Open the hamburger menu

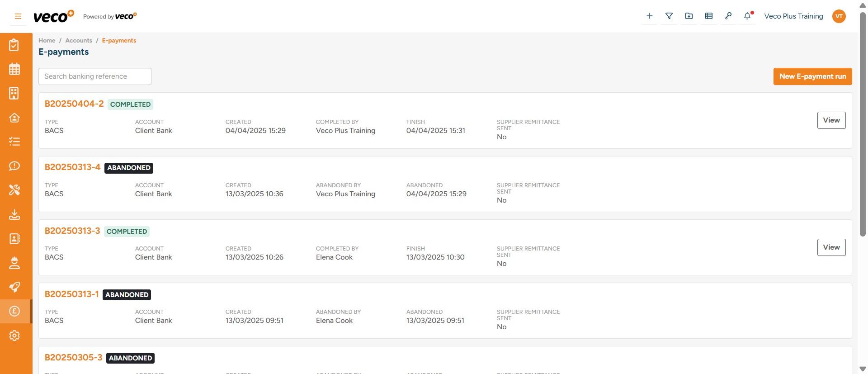point(18,16)
